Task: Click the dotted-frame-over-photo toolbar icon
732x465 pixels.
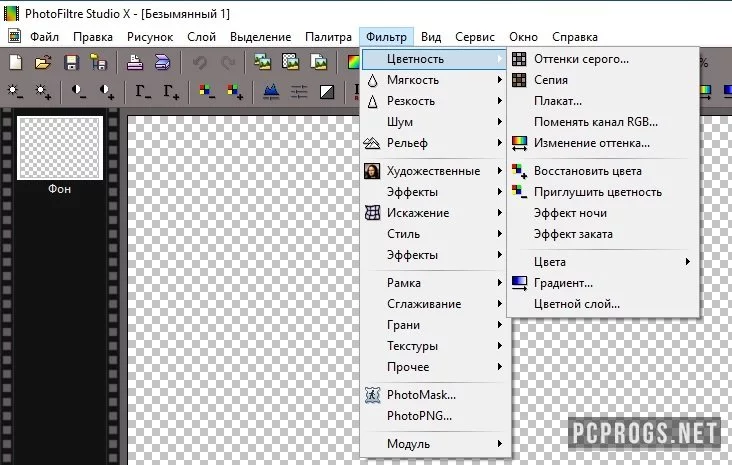Action: click(x=290, y=62)
